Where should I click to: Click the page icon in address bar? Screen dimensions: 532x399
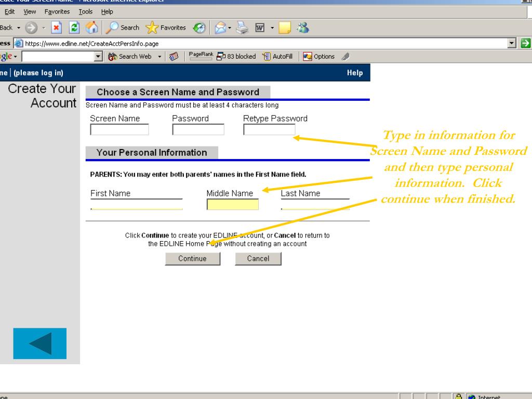pyautogui.click(x=19, y=44)
